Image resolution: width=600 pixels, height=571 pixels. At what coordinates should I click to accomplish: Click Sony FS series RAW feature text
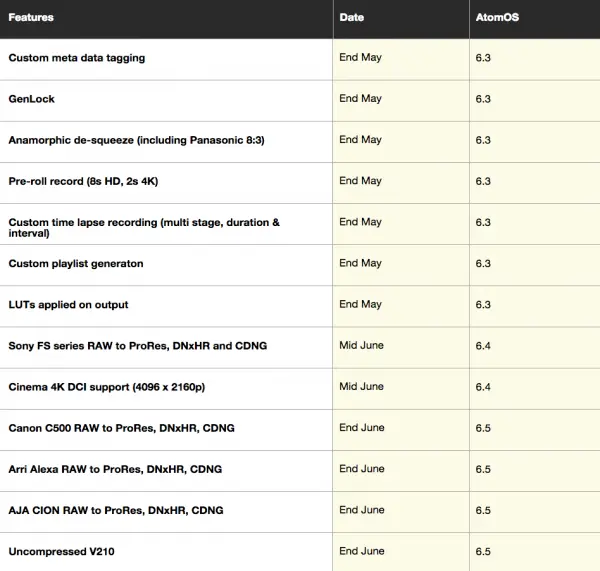tap(138, 346)
